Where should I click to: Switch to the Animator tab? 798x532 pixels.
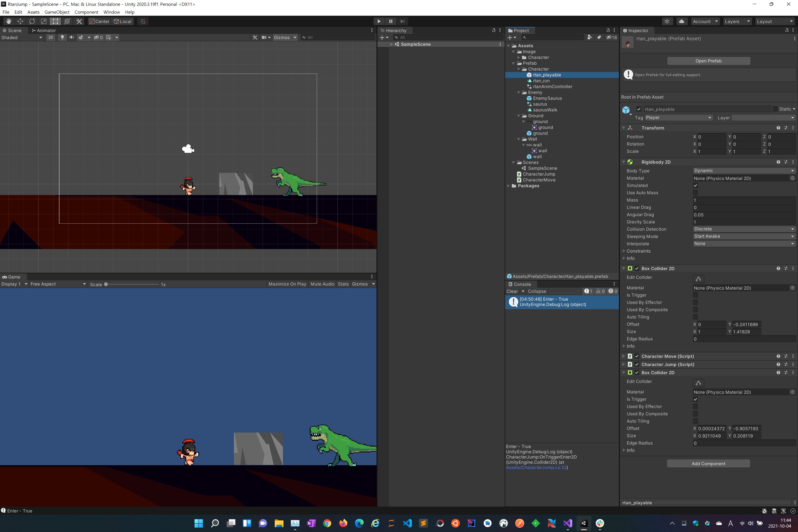click(x=44, y=31)
